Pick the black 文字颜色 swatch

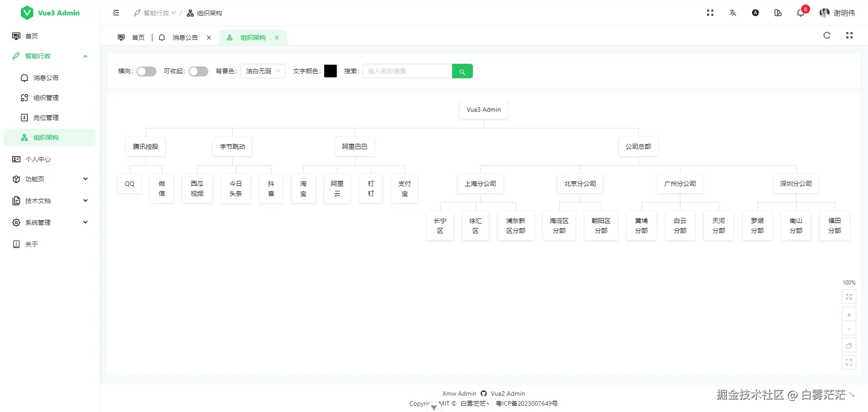click(x=330, y=71)
